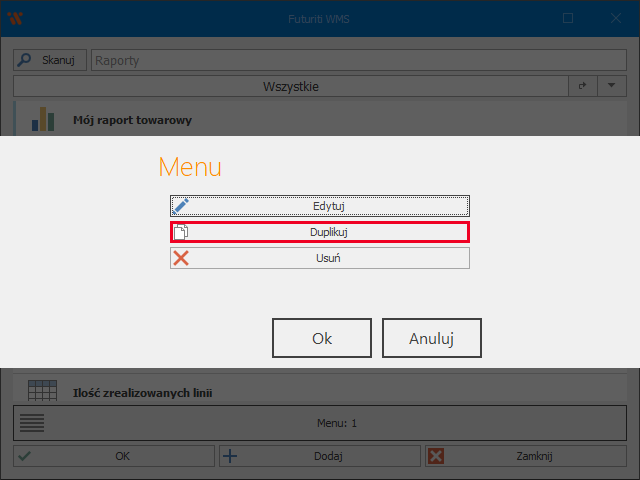
Task: Open the Wszystkie category filter bar
Action: [290, 87]
